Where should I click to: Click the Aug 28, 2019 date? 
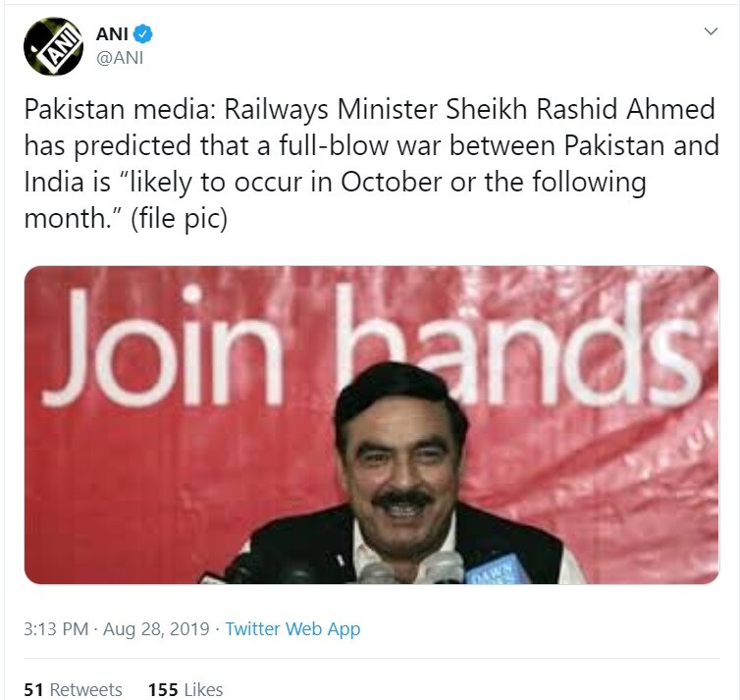pos(156,628)
